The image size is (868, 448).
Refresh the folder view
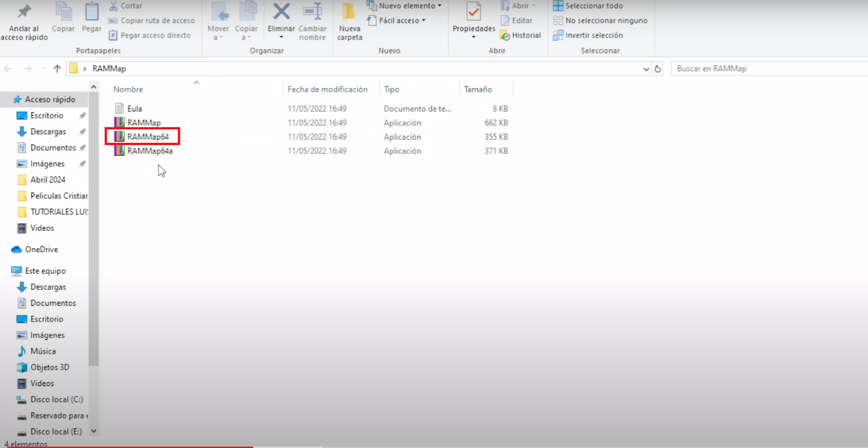658,69
